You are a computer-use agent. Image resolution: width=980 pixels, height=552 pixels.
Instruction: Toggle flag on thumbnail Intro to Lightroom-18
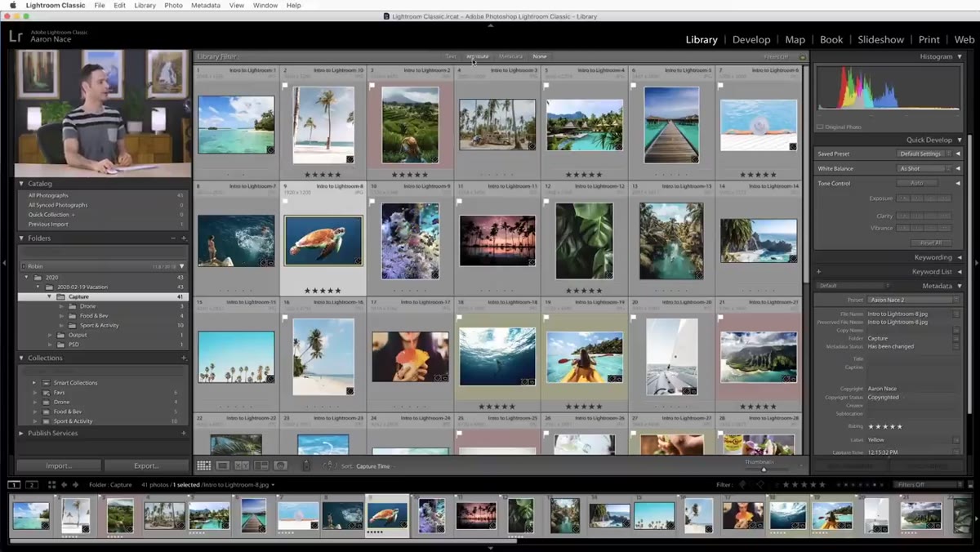(x=460, y=317)
